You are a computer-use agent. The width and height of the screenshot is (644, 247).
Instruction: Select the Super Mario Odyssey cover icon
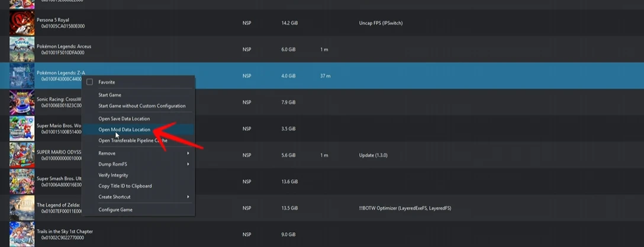click(x=22, y=155)
